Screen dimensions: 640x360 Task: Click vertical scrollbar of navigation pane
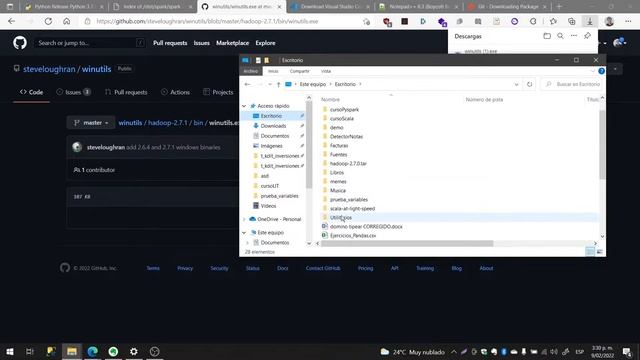coord(309,145)
